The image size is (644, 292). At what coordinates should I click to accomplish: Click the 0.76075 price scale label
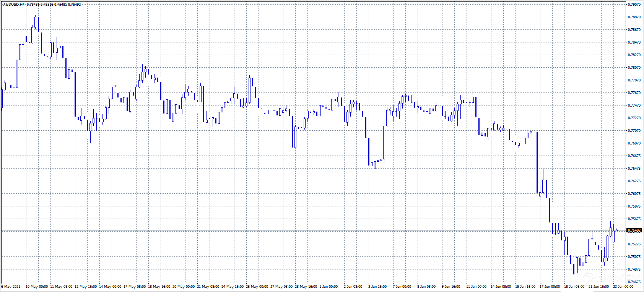click(634, 194)
